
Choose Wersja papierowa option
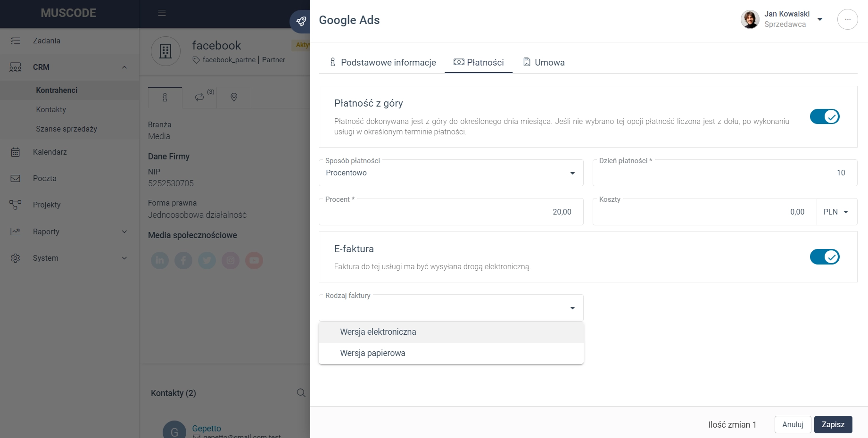[x=451, y=353]
